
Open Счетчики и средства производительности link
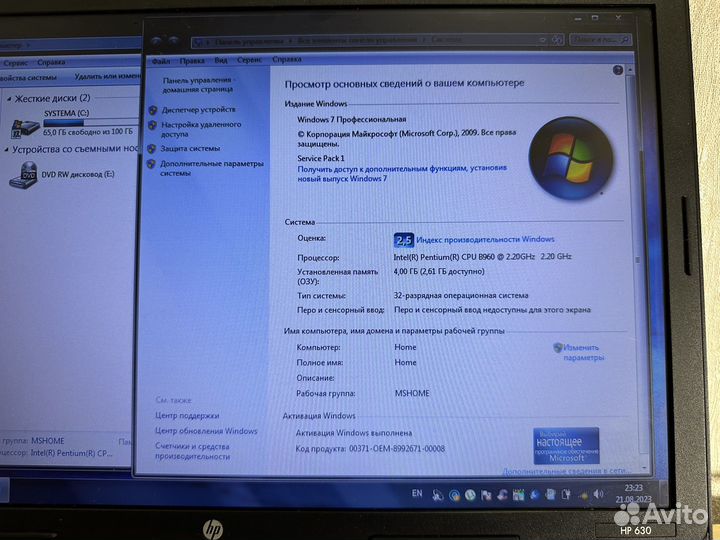pyautogui.click(x=192, y=451)
